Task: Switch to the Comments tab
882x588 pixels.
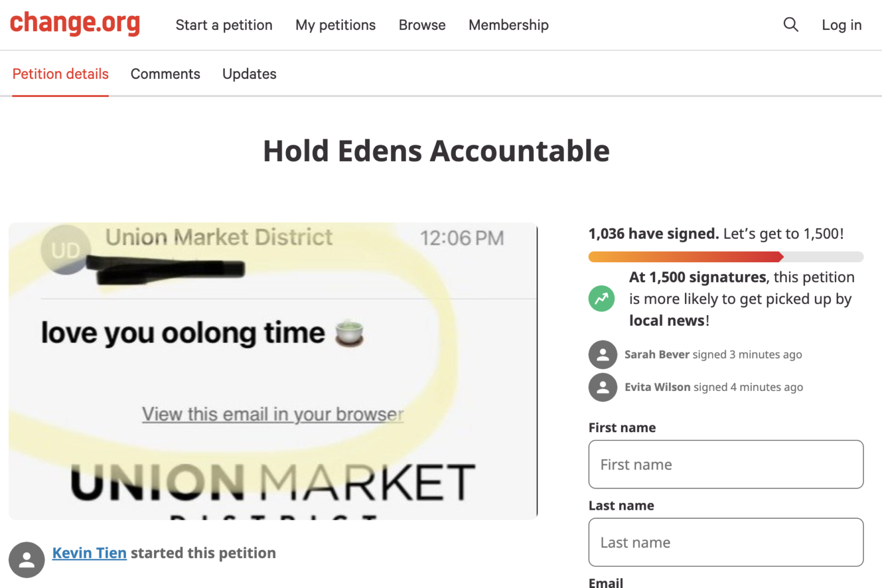Action: [x=165, y=74]
